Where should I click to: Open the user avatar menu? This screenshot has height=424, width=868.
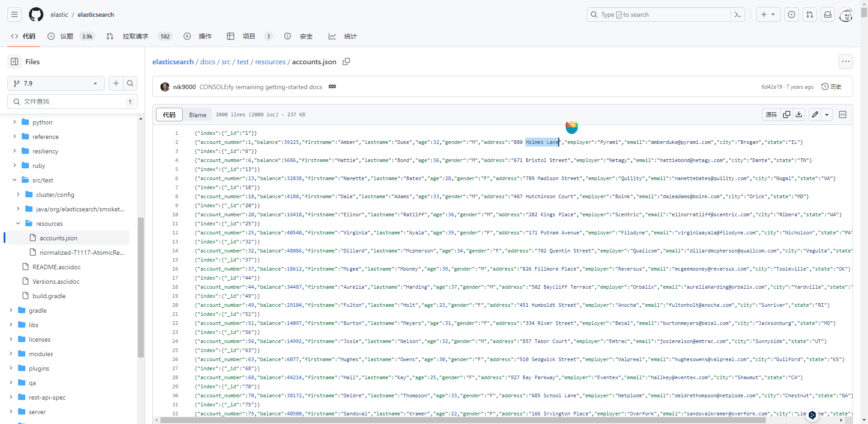pos(846,14)
